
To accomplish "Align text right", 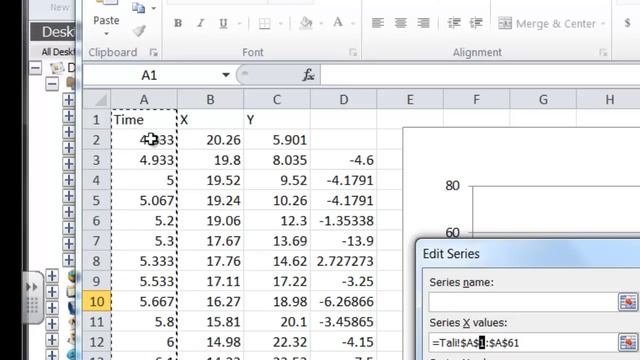I will click(x=423, y=23).
